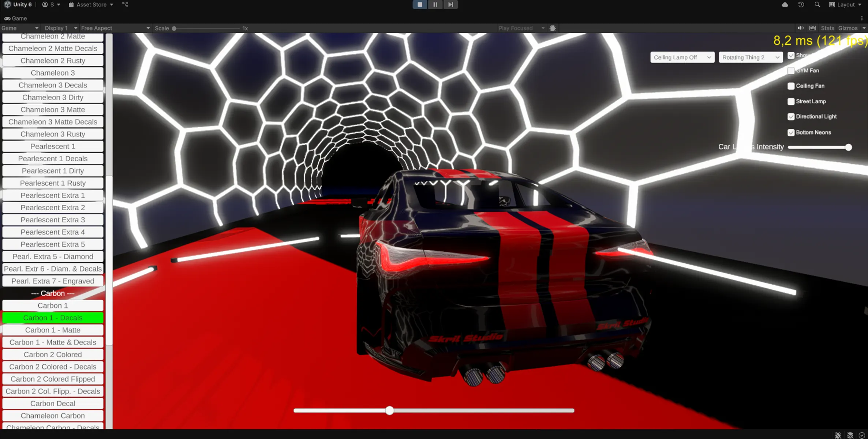Open the Unity search magnifier
This screenshot has height=439, width=868.
click(817, 4)
